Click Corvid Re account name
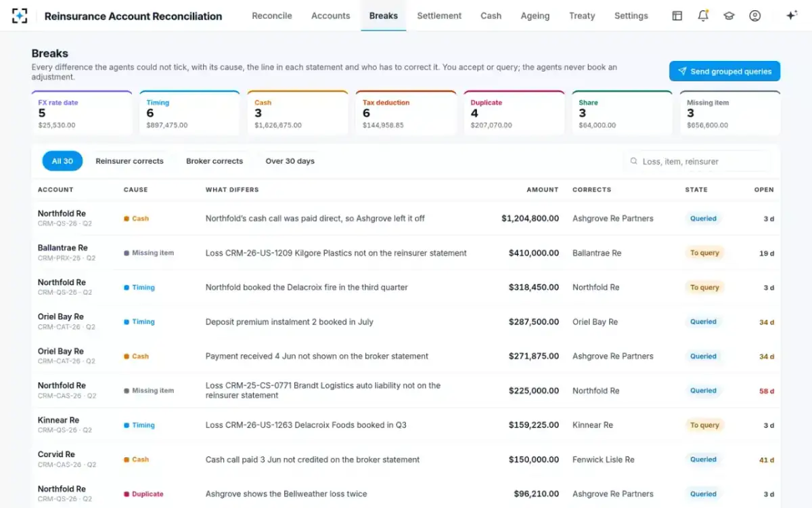The height and width of the screenshot is (508, 812). tap(56, 454)
